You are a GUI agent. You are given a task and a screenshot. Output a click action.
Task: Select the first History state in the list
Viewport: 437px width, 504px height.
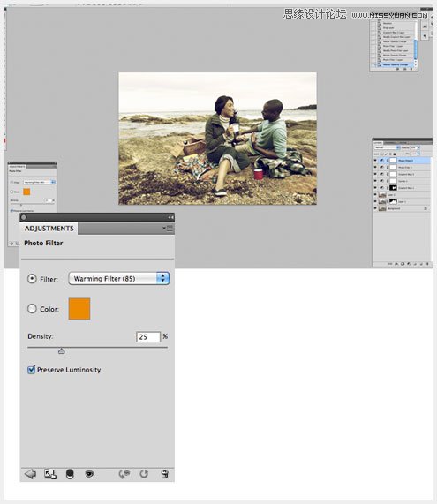pyautogui.click(x=395, y=24)
